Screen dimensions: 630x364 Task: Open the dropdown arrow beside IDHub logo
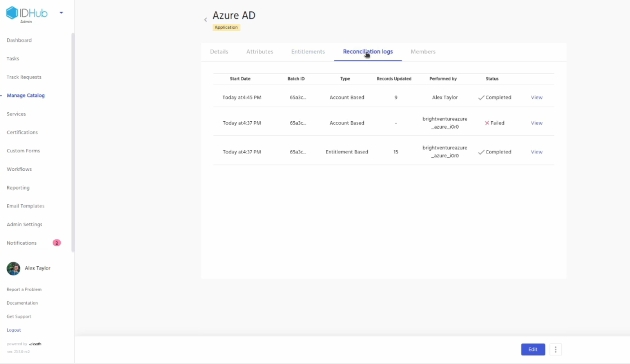pos(61,13)
